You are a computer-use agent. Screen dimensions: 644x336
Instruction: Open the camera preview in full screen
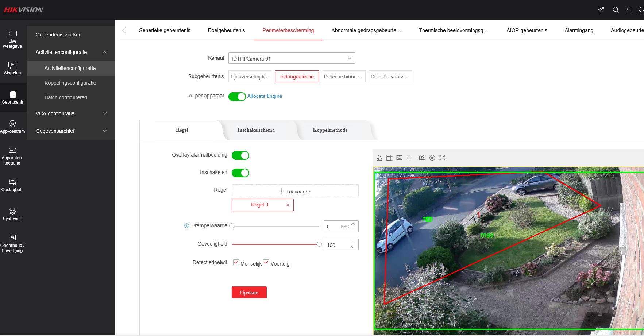(442, 158)
